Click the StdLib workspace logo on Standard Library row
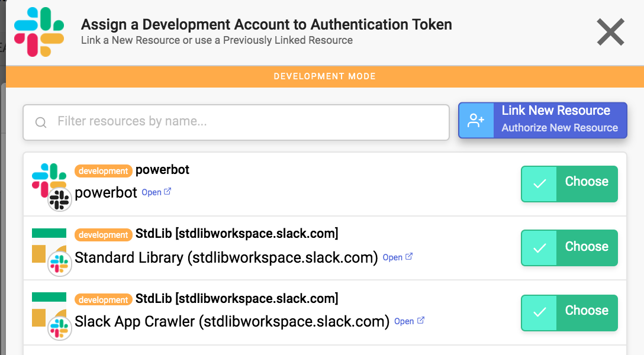Viewport: 644px width, 355px height. 49,246
